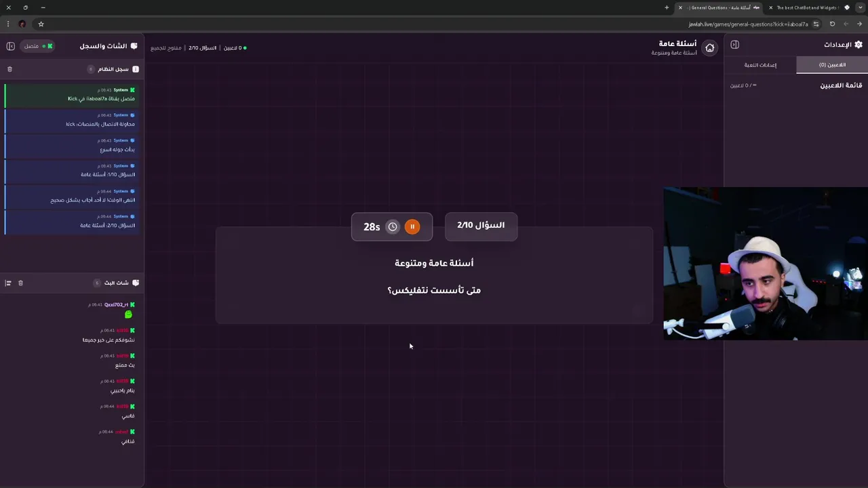Image resolution: width=868 pixels, height=488 pixels.
Task: Select log entry انتهى الوقت
Action: [72, 196]
